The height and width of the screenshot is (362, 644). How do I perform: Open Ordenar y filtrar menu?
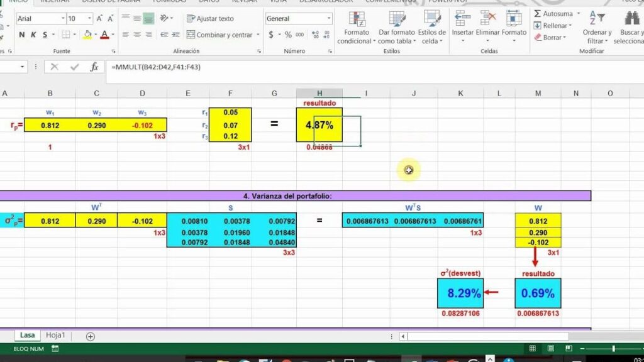[597, 28]
